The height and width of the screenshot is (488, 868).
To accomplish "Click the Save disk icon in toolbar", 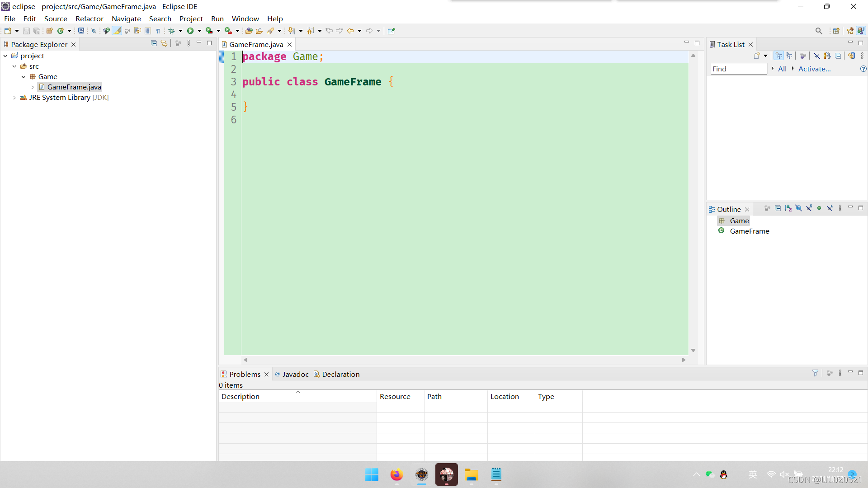I will 26,31.
